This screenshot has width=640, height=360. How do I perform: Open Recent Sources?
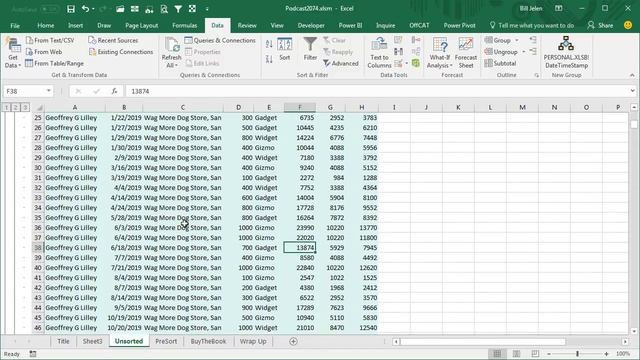click(x=113, y=40)
